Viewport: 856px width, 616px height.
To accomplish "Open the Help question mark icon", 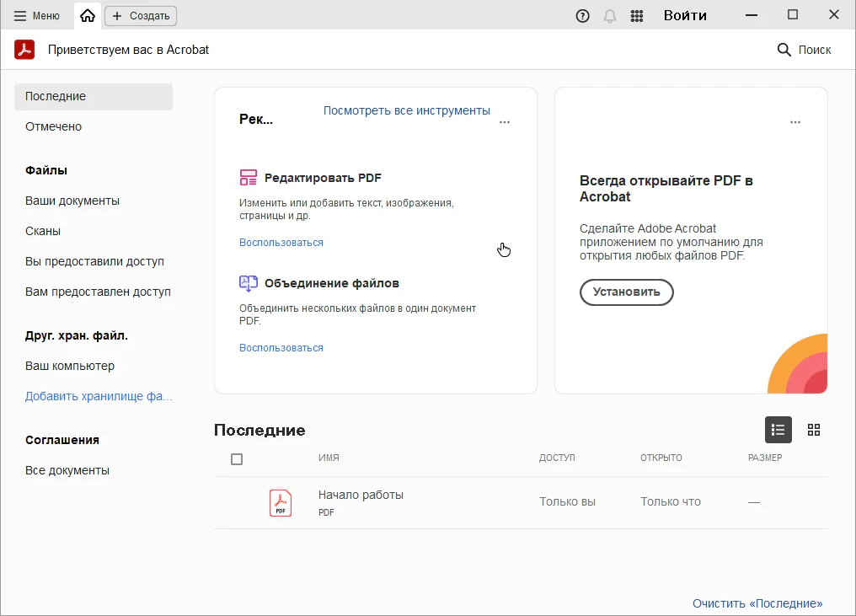I will [x=582, y=15].
